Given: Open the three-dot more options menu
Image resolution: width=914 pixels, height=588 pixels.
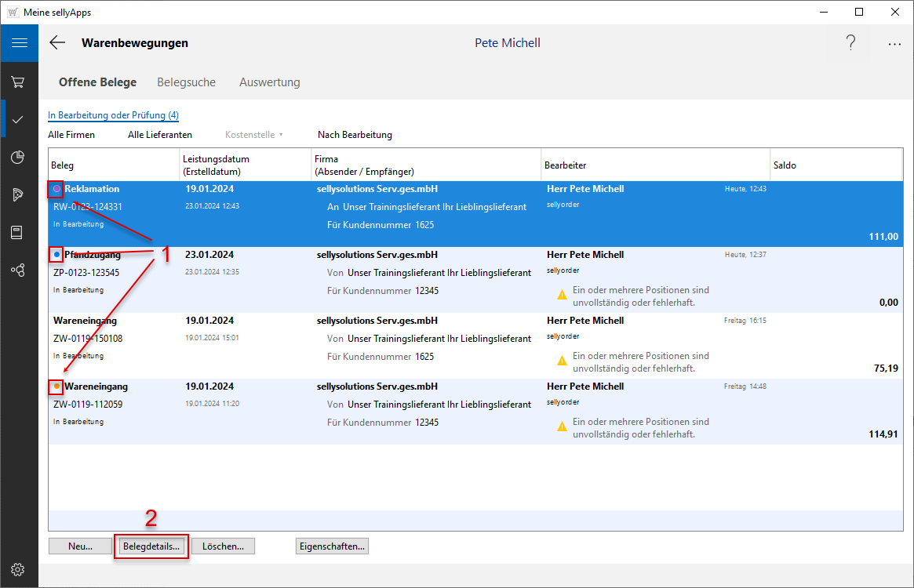Looking at the screenshot, I should 894,45.
